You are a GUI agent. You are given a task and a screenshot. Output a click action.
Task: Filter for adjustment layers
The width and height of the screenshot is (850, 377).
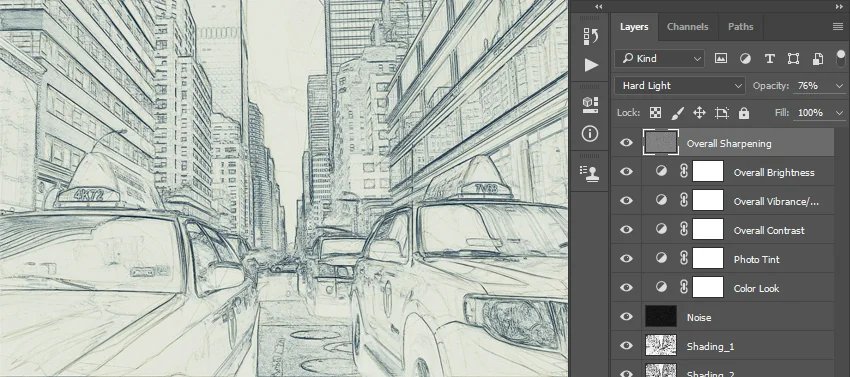(745, 59)
